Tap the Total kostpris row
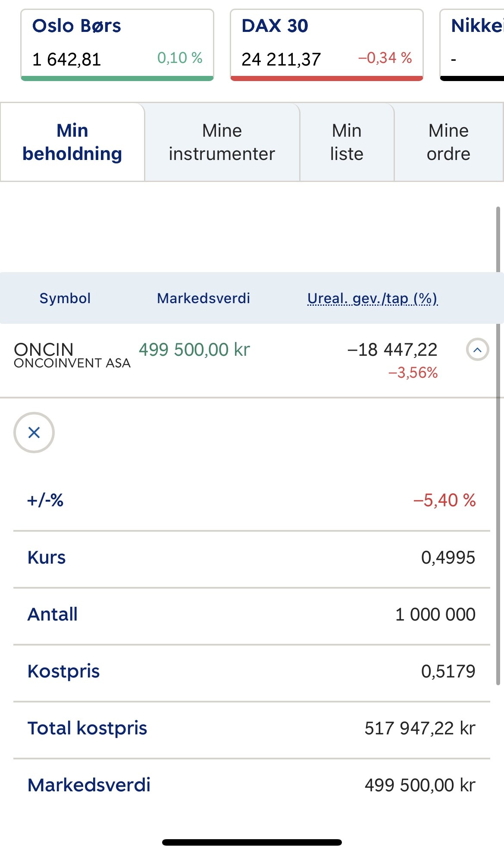Image resolution: width=504 pixels, height=856 pixels. (251, 728)
